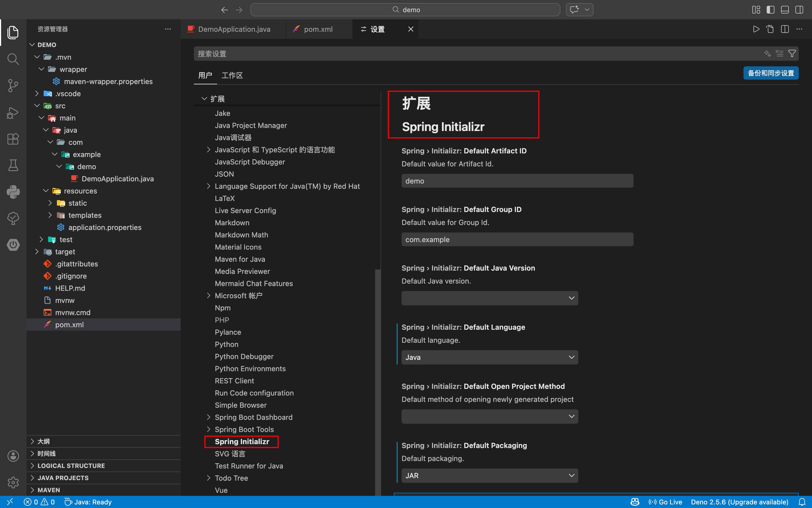Open the Explorer view in activity bar
The width and height of the screenshot is (812, 508).
[x=13, y=32]
